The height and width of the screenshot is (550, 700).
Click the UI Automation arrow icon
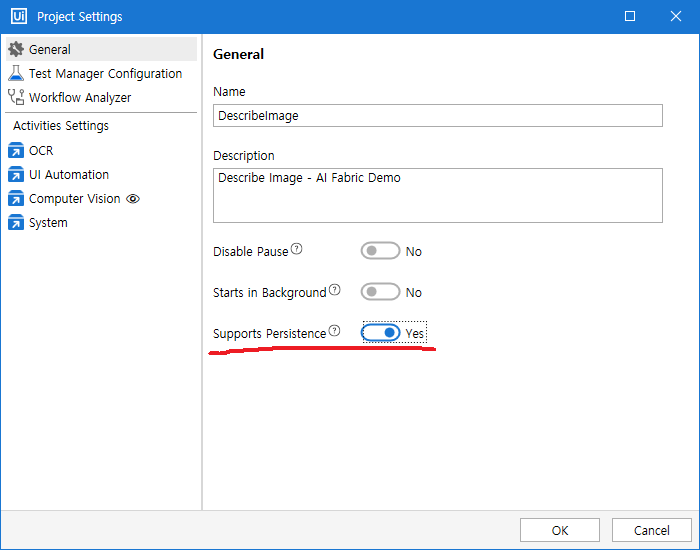coord(16,174)
